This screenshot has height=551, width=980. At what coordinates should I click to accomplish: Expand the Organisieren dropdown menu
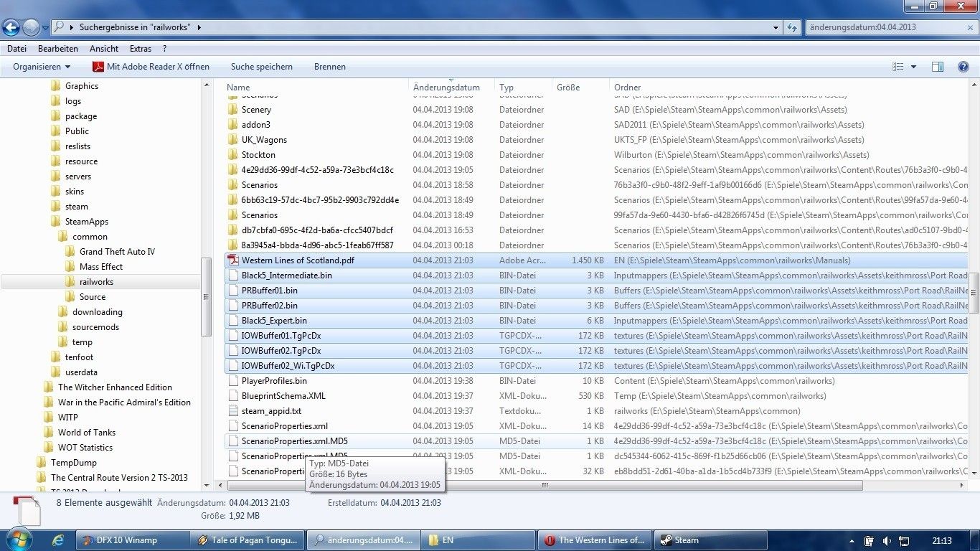pos(42,67)
